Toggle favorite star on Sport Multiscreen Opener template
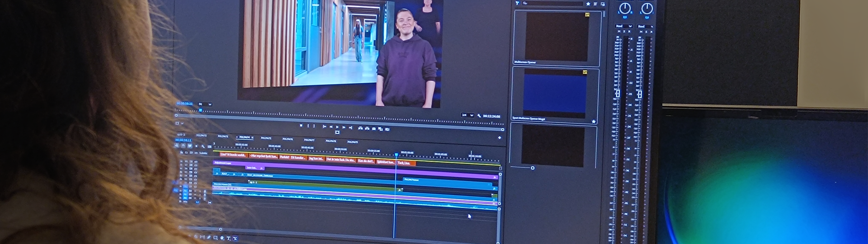Viewport: 868px width, 244px height. 594,121
